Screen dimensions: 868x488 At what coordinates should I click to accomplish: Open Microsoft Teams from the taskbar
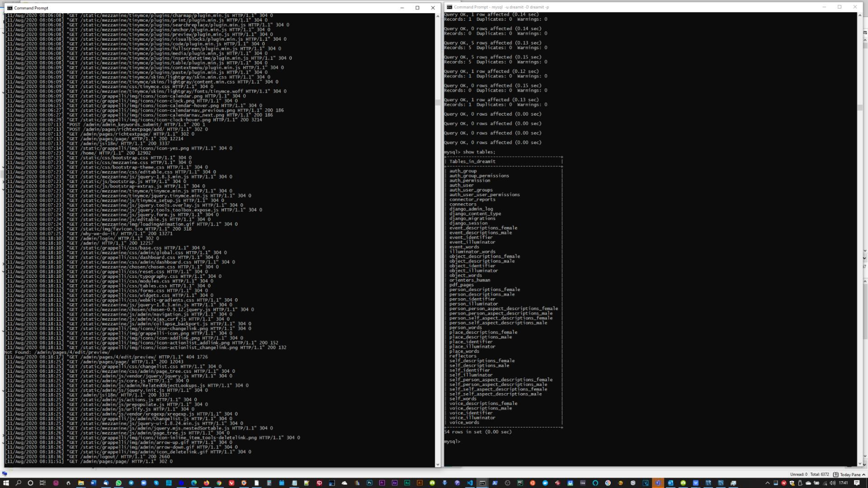658,483
